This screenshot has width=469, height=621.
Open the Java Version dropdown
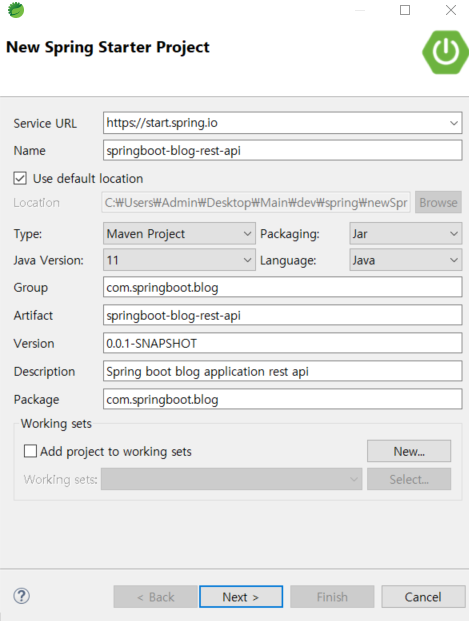click(179, 260)
